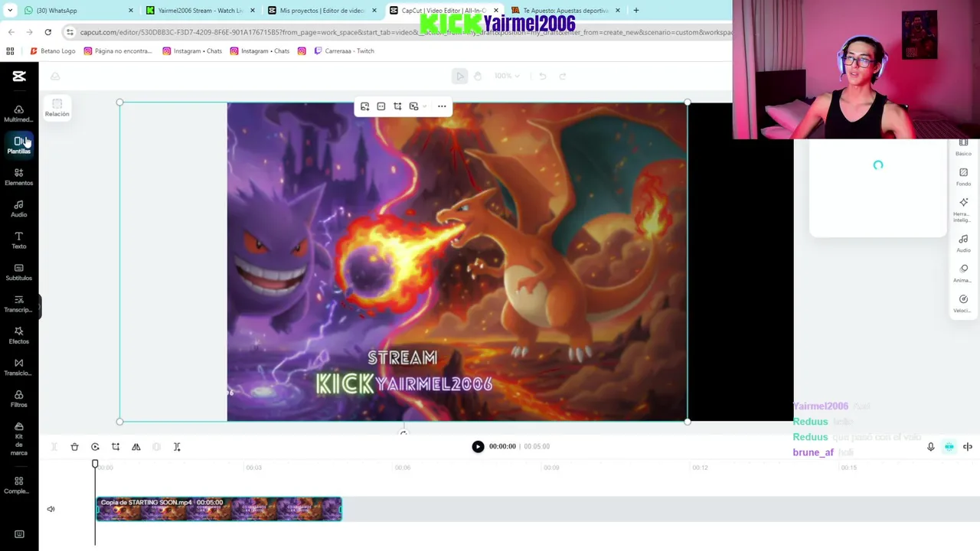Select the hand pan tool

pyautogui.click(x=477, y=76)
